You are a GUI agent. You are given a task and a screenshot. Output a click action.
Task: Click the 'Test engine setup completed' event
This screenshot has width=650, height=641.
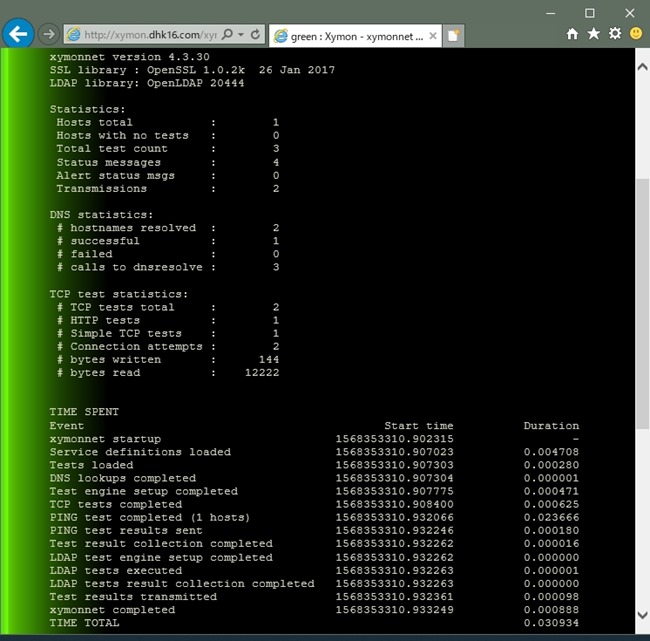[143, 491]
